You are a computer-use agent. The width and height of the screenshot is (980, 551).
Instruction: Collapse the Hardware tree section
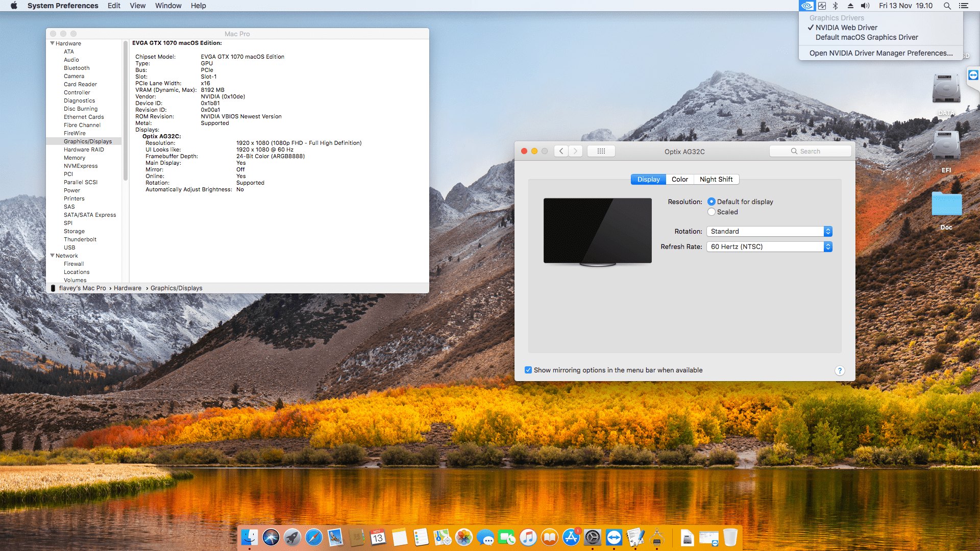tap(52, 43)
